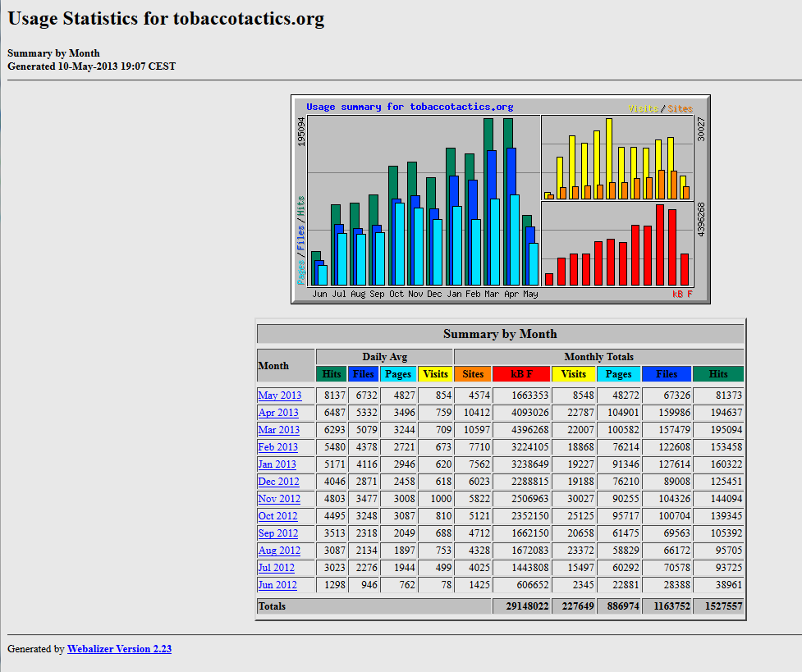The height and width of the screenshot is (672, 802).
Task: Click May 2013 daily hits value 8137
Action: [334, 395]
